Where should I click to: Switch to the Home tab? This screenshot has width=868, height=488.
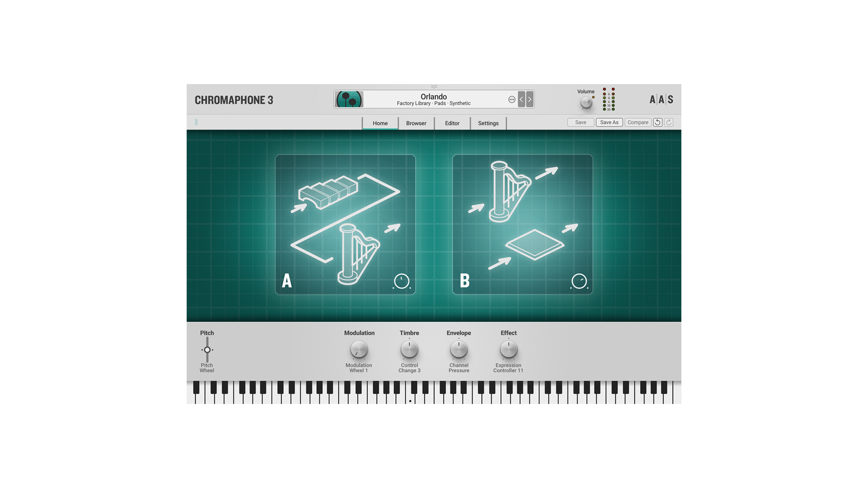point(380,123)
